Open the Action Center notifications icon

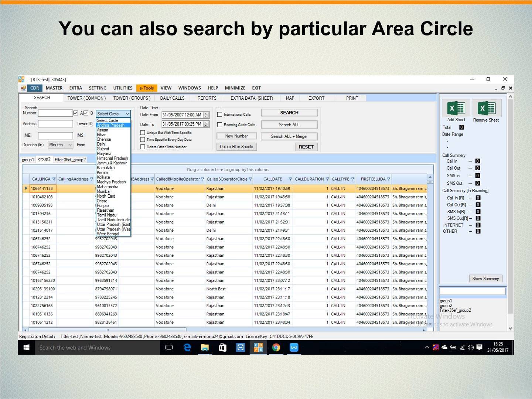(x=479, y=347)
